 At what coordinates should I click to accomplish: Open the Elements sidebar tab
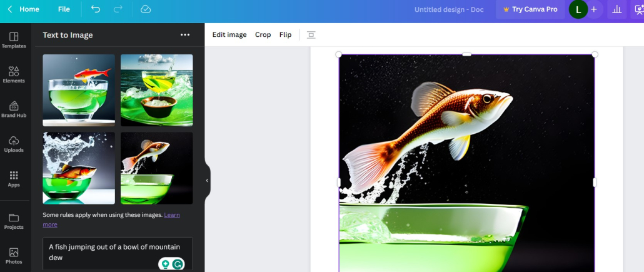pos(14,75)
